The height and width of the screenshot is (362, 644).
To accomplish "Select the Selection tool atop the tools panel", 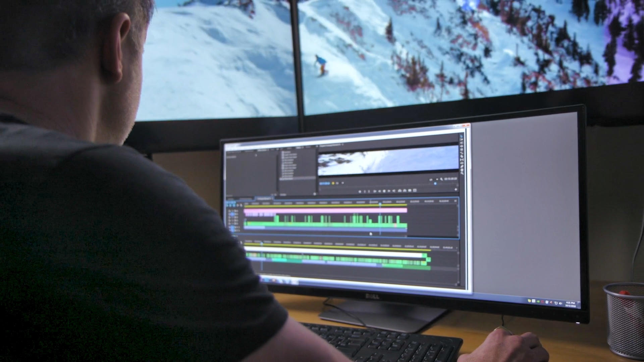I will pyautogui.click(x=461, y=136).
